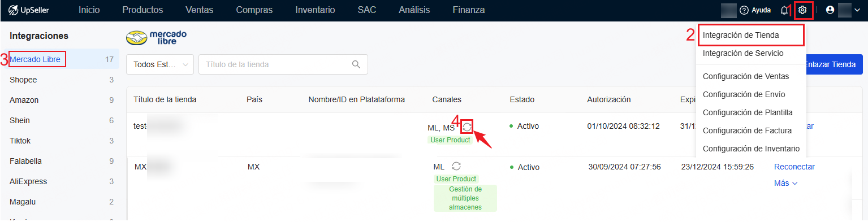Click the 01/10/2024 08:32:12 authorization date
Screen dimensions: 868x222
(x=624, y=126)
